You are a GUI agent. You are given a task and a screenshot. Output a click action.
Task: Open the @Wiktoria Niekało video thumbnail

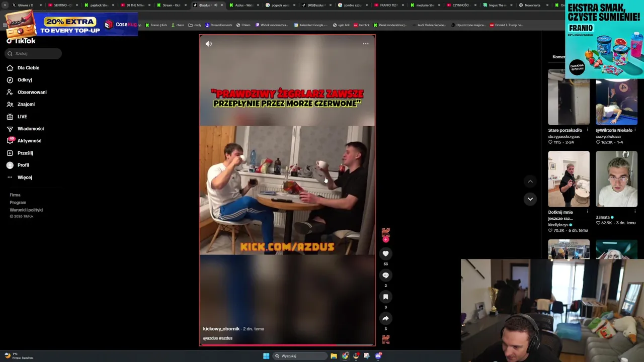coord(616,97)
